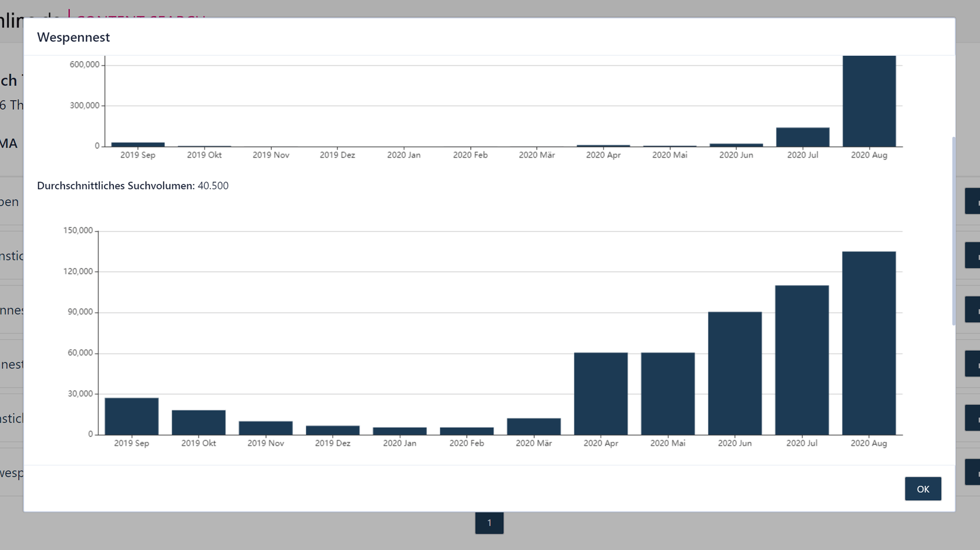Click the 2020 Aug bar in upper chart
Image resolution: width=980 pixels, height=550 pixels.
point(869,101)
